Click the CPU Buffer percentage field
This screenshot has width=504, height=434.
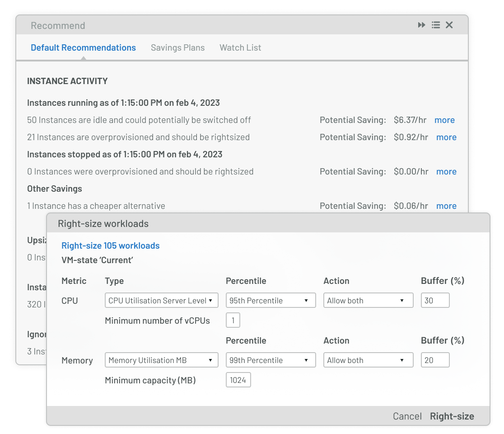[x=435, y=300]
